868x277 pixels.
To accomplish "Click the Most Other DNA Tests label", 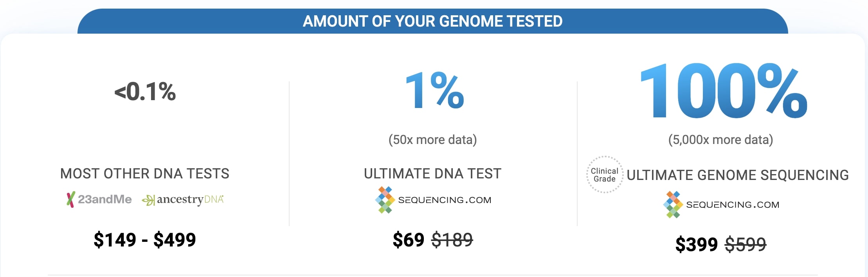I will [145, 174].
